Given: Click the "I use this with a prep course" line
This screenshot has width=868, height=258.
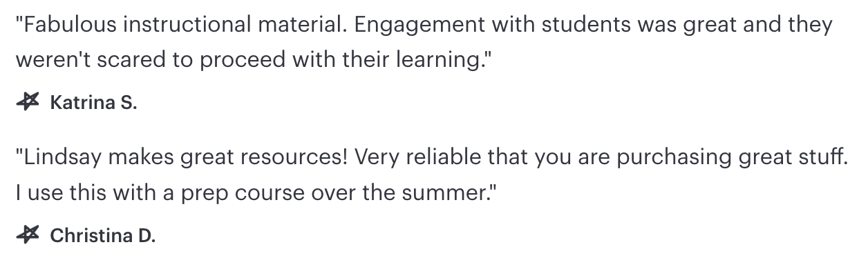Looking at the screenshot, I should coord(256,192).
